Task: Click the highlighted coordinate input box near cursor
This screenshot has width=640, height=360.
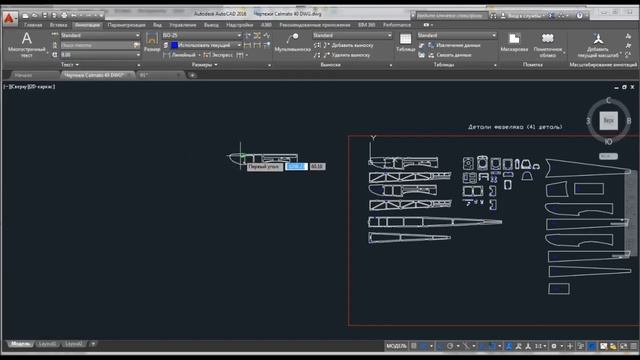Action: [296, 167]
